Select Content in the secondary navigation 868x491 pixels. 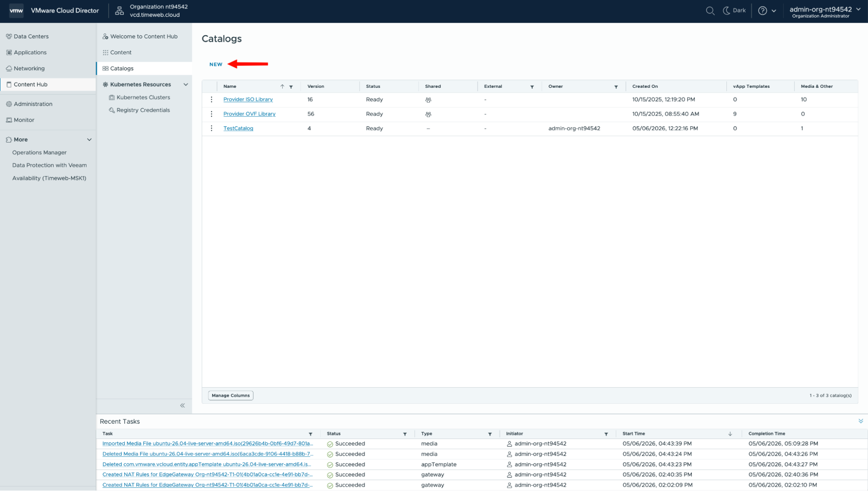click(121, 53)
